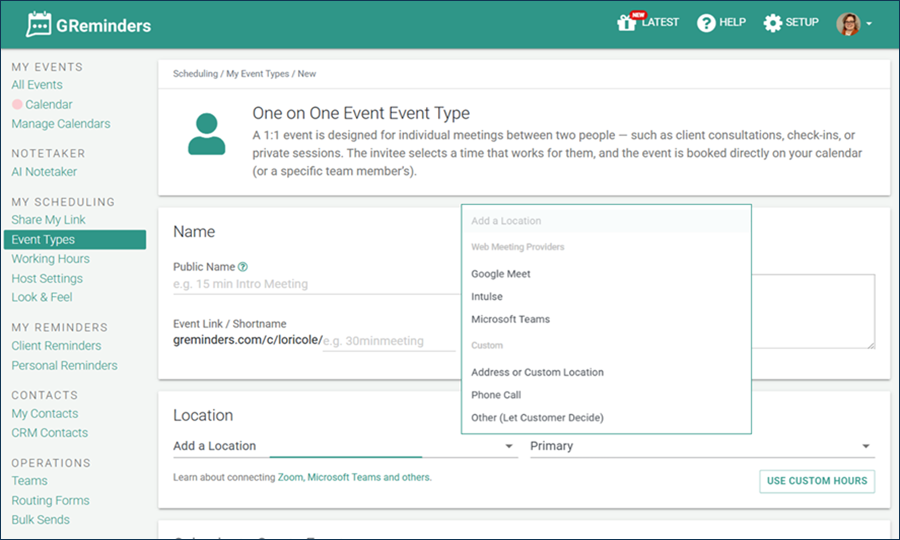Open the Zoom, Microsoft Teams and others link
900x540 pixels.
click(354, 478)
